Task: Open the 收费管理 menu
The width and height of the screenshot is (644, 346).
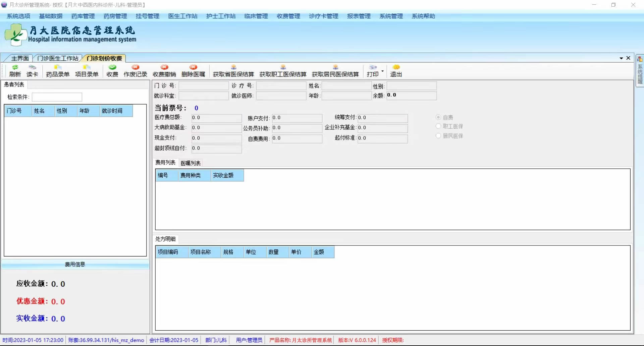Action: (288, 16)
